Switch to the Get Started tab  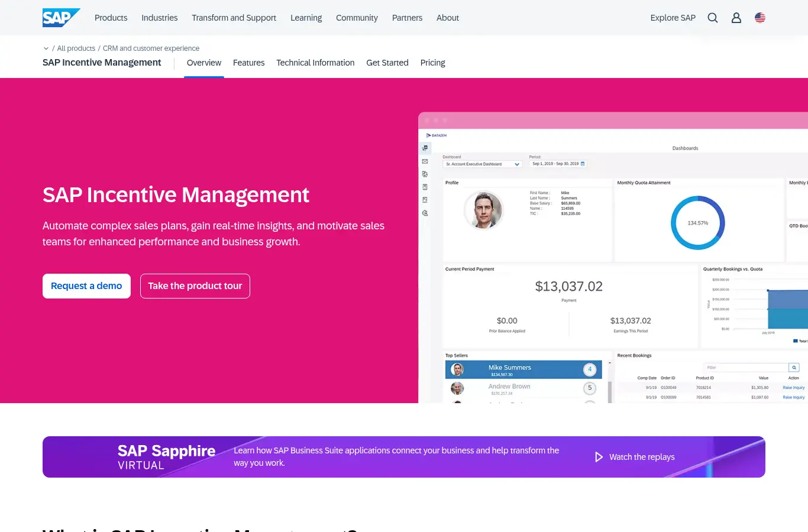click(387, 63)
